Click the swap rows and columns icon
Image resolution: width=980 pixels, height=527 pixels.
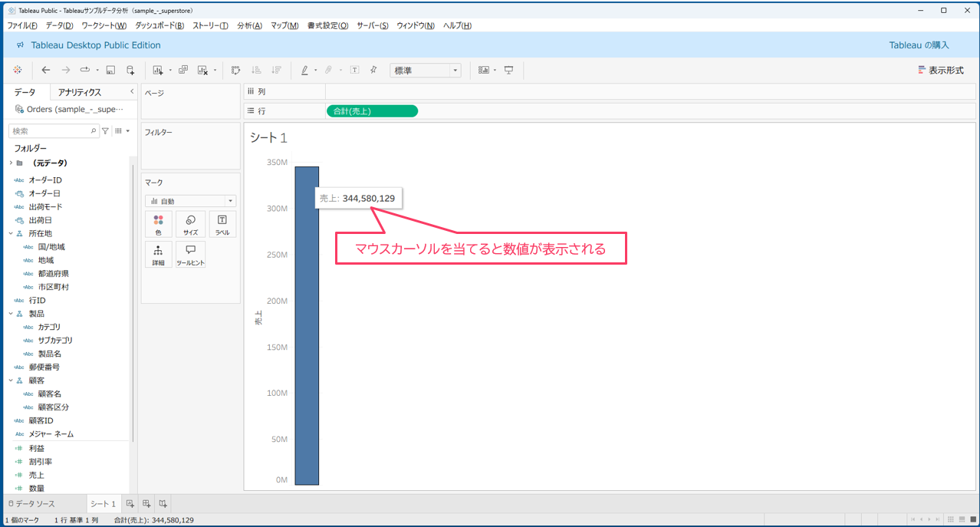coord(236,70)
